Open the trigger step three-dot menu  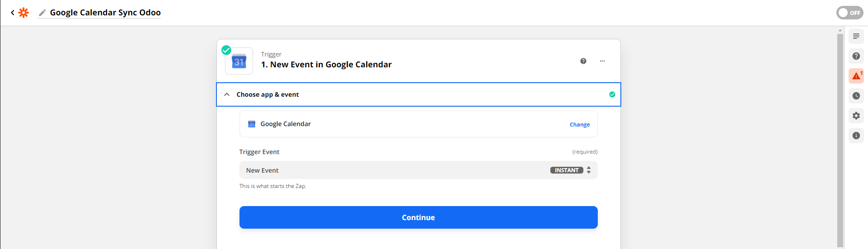point(602,61)
